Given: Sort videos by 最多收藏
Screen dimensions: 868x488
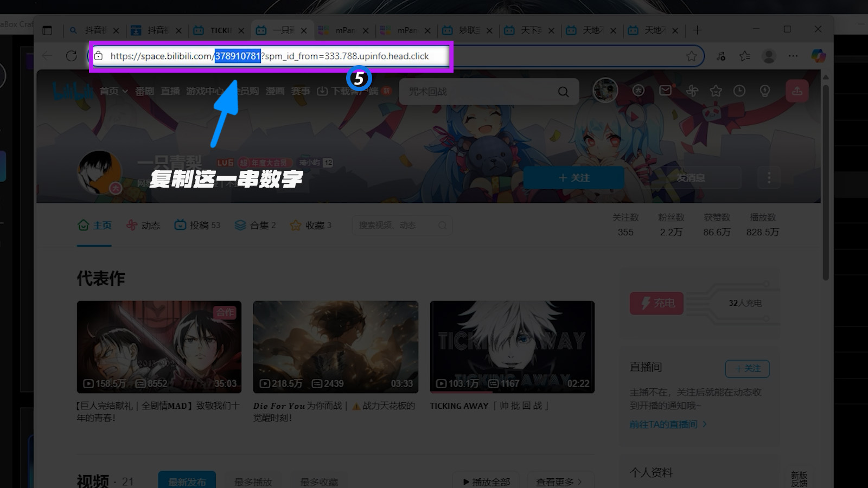Looking at the screenshot, I should pyautogui.click(x=319, y=481).
